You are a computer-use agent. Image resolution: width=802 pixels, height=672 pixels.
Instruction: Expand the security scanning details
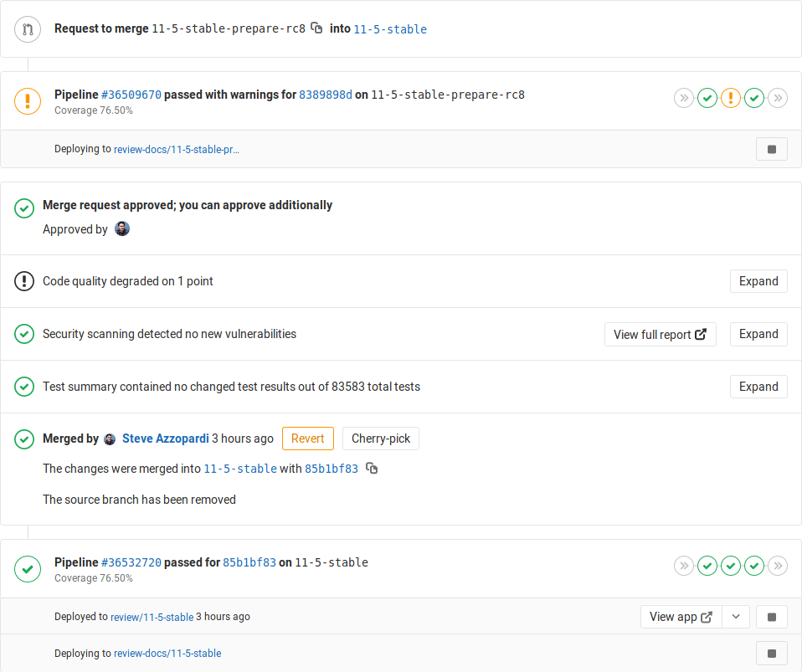pos(758,334)
